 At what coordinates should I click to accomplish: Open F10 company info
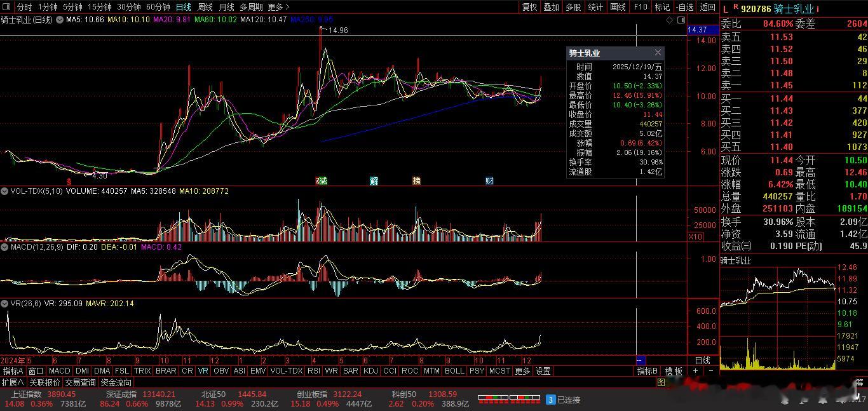641,7
